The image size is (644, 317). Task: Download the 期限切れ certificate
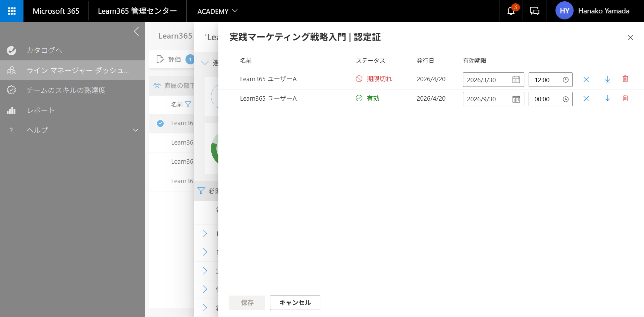click(607, 80)
